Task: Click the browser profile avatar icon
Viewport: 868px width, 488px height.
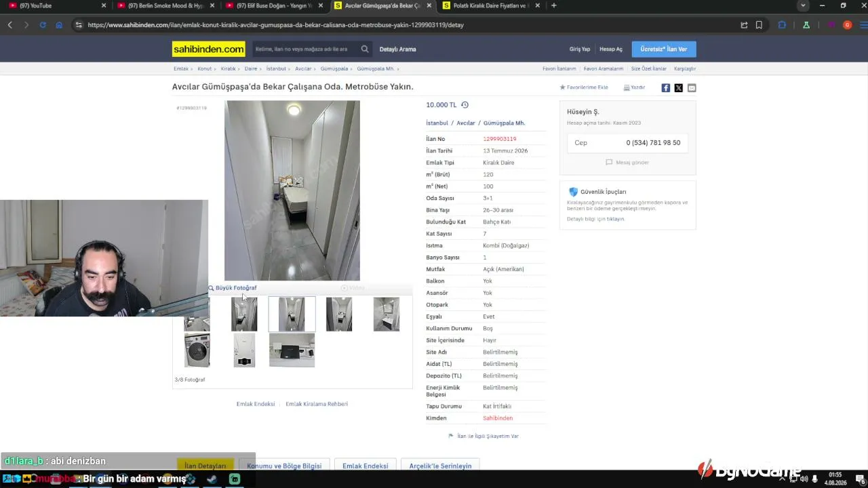Action: [847, 25]
